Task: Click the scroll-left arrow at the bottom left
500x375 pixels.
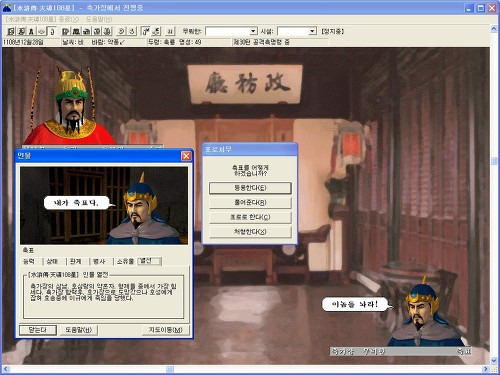Action: click(6, 369)
